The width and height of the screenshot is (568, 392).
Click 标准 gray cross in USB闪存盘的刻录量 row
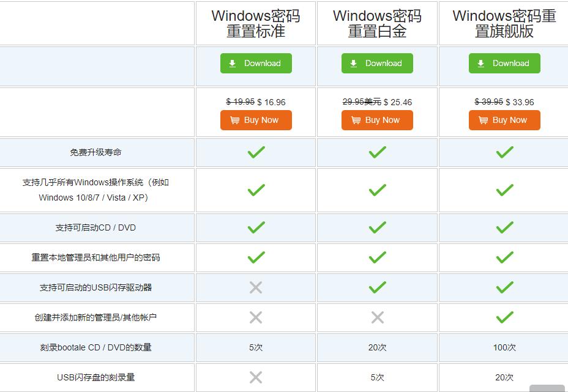click(x=256, y=377)
